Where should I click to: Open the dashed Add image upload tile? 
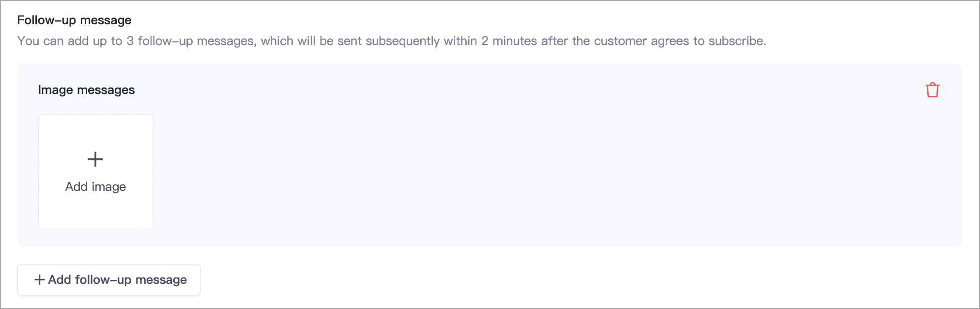click(95, 171)
